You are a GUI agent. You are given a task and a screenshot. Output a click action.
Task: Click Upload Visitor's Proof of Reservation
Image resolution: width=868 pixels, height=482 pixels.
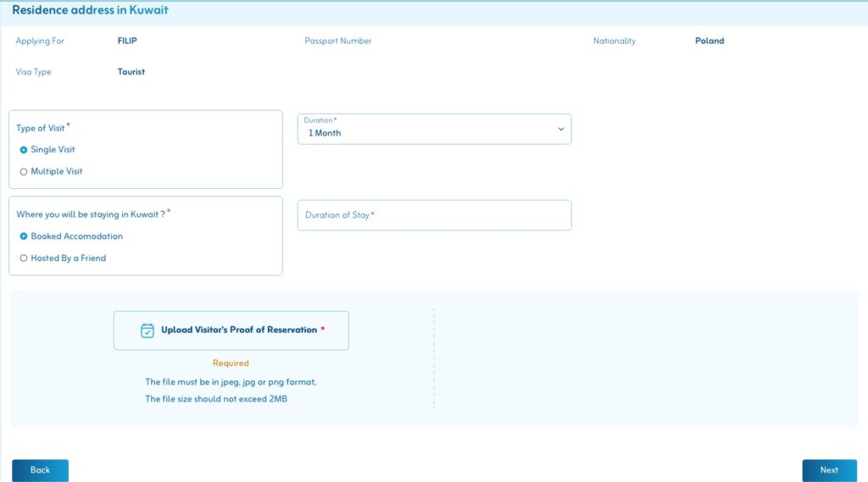click(231, 330)
